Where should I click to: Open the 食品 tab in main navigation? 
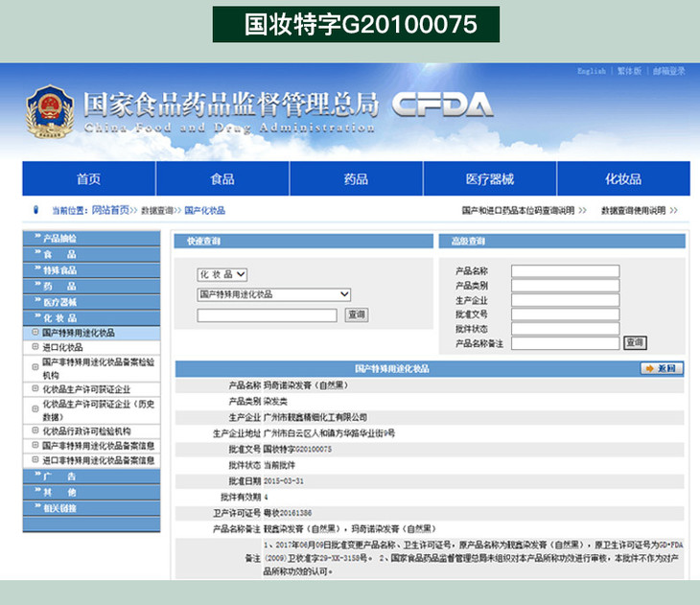tap(222, 179)
